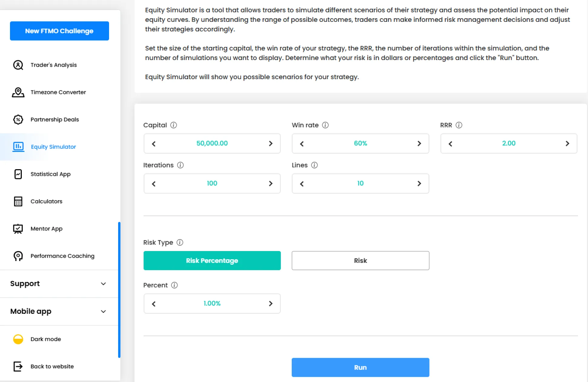Click the Run button
The width and height of the screenshot is (588, 382).
(360, 367)
